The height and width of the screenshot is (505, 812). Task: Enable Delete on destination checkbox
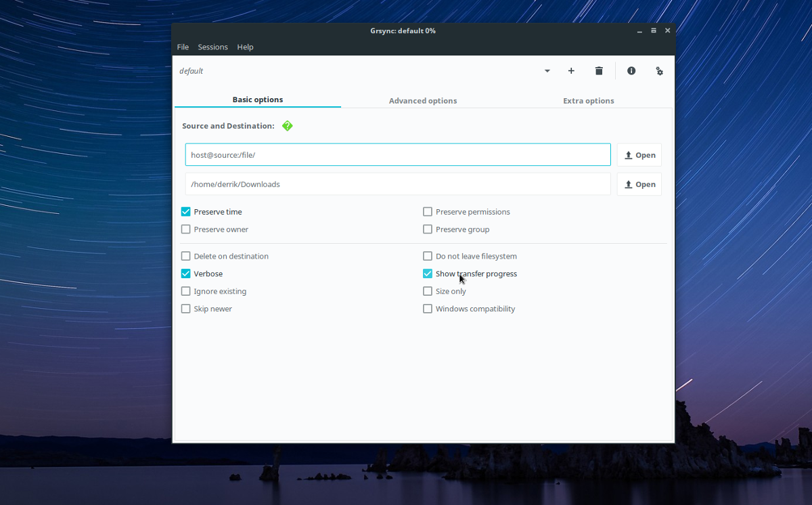click(x=186, y=257)
